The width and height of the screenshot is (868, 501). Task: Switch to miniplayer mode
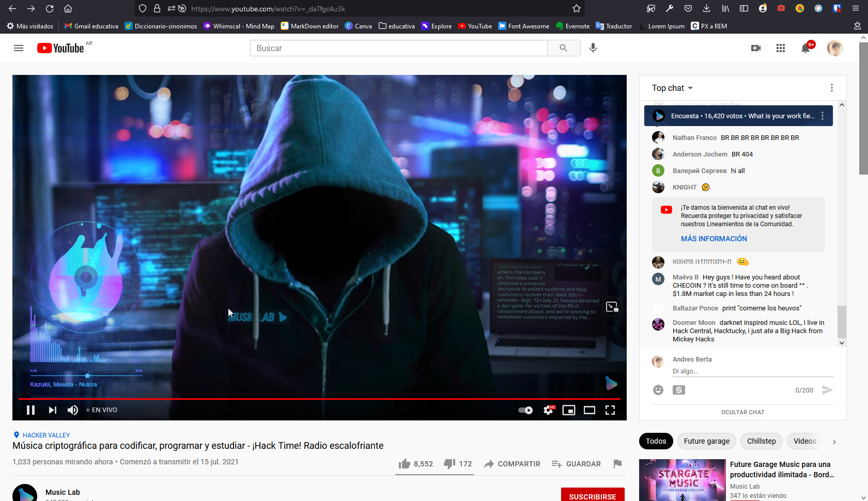pos(569,410)
